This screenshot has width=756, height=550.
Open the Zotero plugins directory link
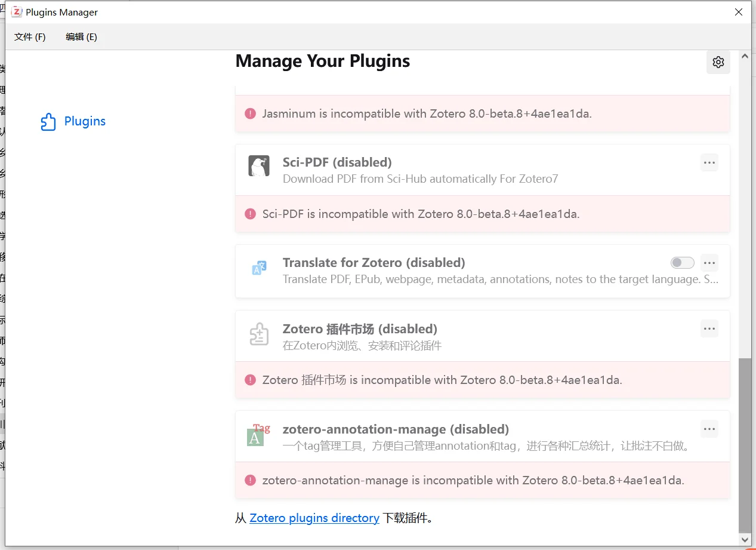pos(314,518)
